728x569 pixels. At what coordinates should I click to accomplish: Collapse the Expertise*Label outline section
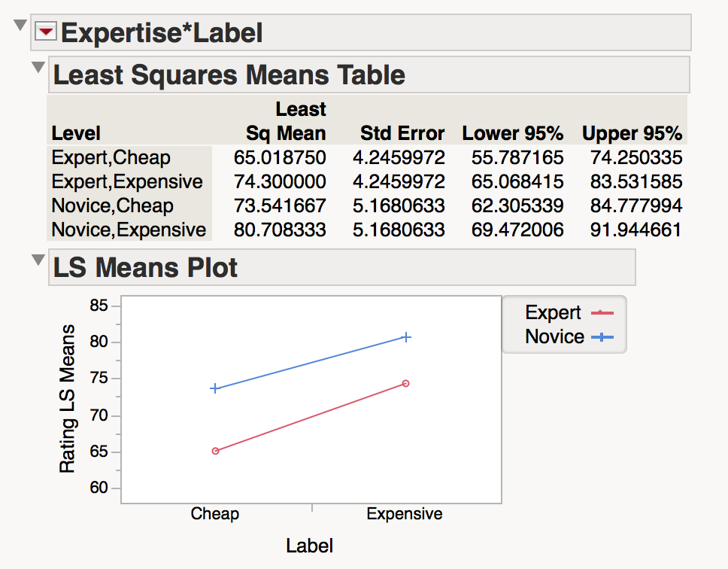[20, 26]
